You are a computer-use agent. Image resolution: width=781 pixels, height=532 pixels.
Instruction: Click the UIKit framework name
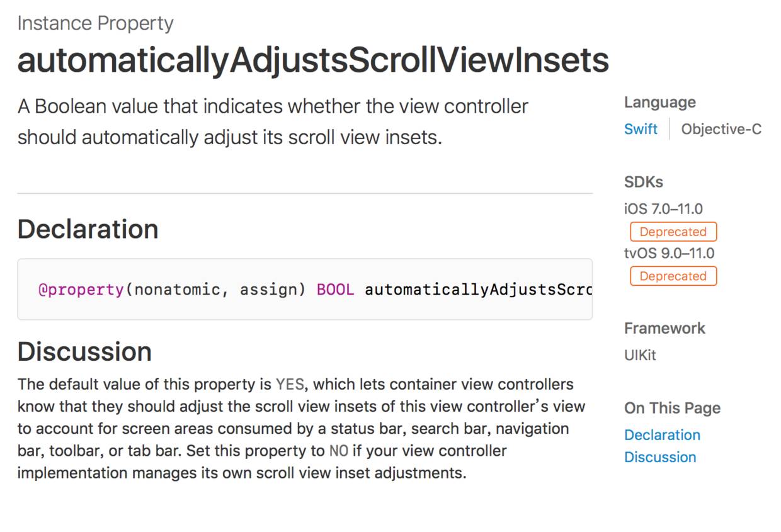pos(640,355)
